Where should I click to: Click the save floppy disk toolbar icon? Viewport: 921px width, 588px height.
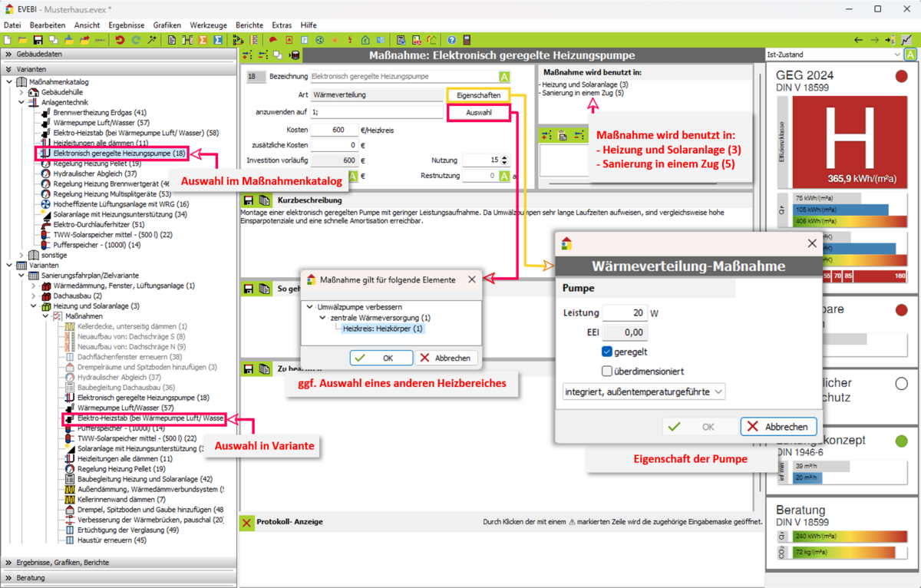click(x=38, y=40)
